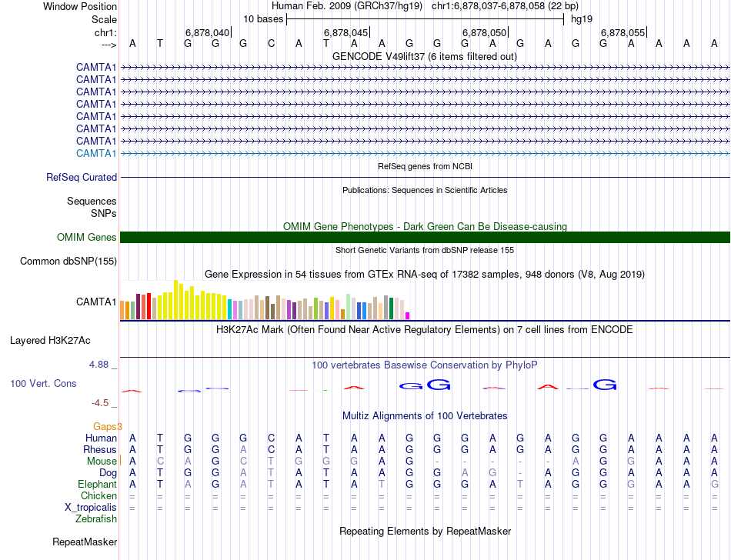Click the light blue CAMTA1 transcript label

click(96, 153)
